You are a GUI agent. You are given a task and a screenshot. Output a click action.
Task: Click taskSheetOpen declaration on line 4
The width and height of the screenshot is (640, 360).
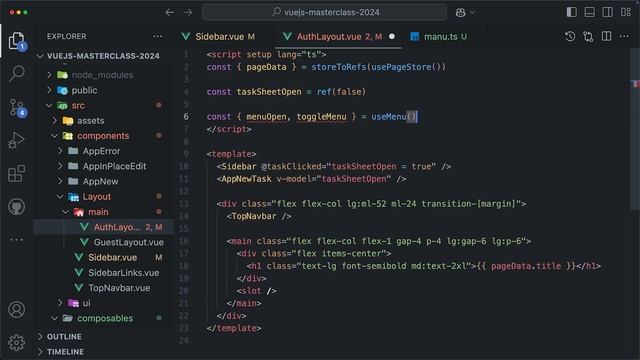(x=269, y=92)
